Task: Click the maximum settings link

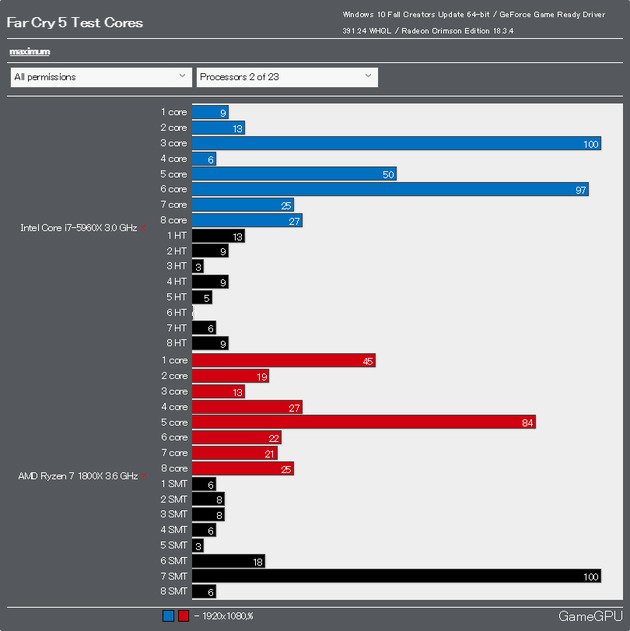Action: (30, 52)
